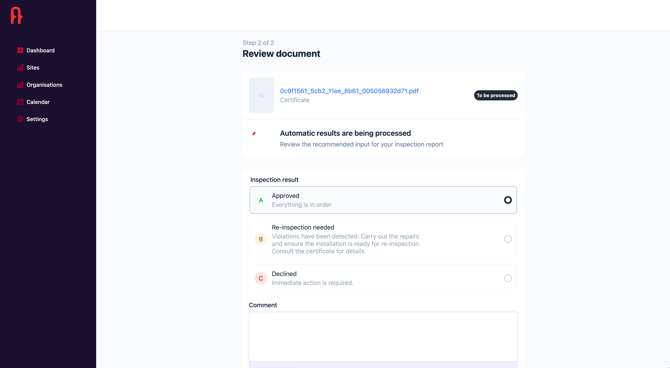Click the Sites chart icon

20,68
